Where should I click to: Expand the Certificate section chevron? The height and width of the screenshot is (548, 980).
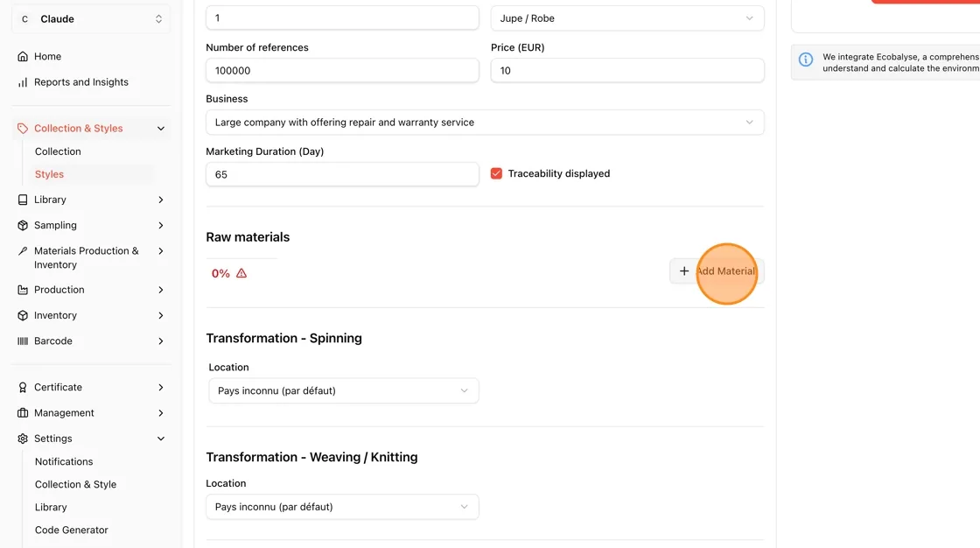(161, 387)
